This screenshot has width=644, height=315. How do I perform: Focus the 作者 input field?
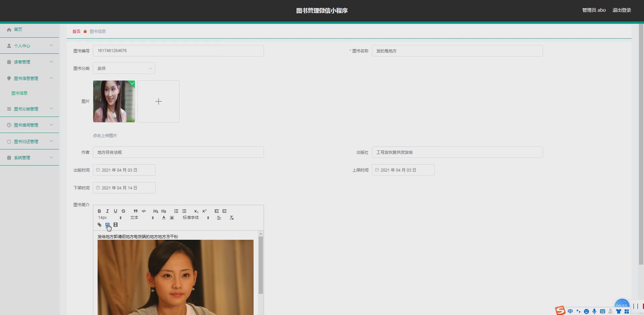tap(178, 152)
